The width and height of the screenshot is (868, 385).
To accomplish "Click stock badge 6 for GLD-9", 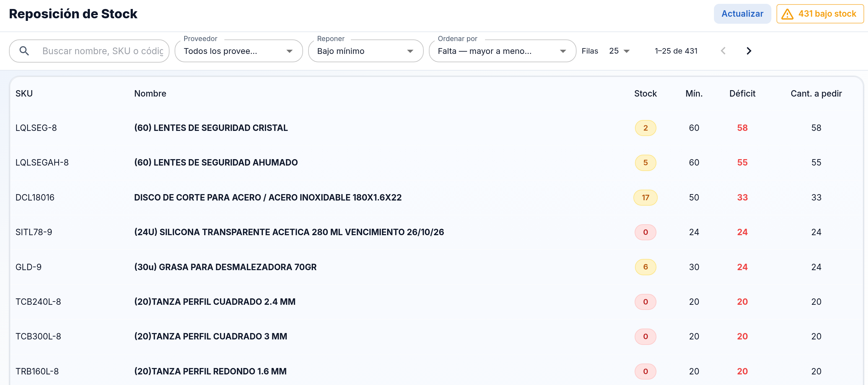I will tap(645, 267).
